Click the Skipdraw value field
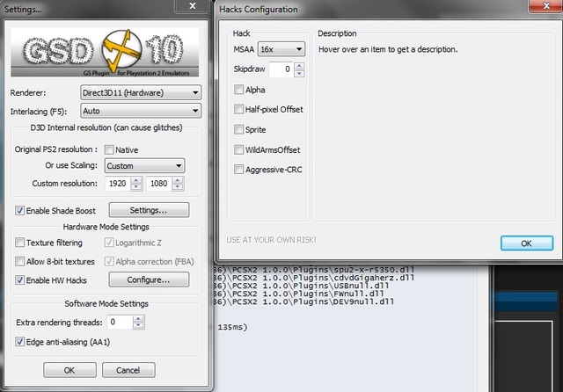563x392 pixels. [x=281, y=69]
